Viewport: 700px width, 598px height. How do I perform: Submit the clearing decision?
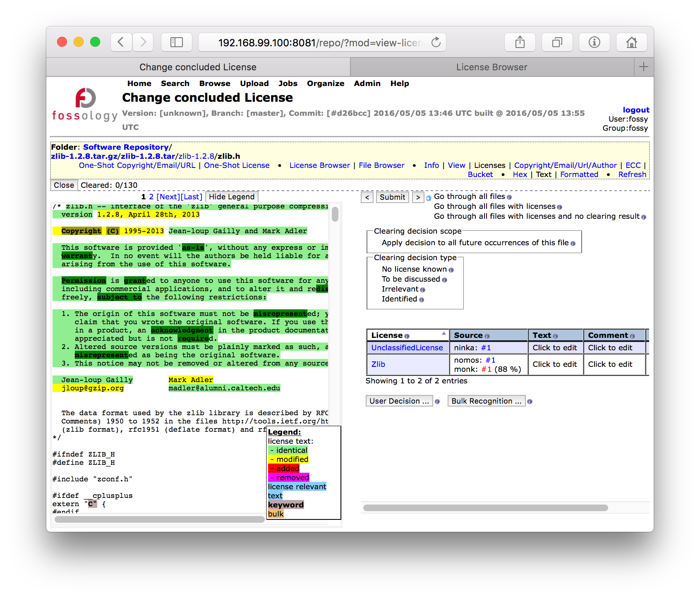(392, 197)
